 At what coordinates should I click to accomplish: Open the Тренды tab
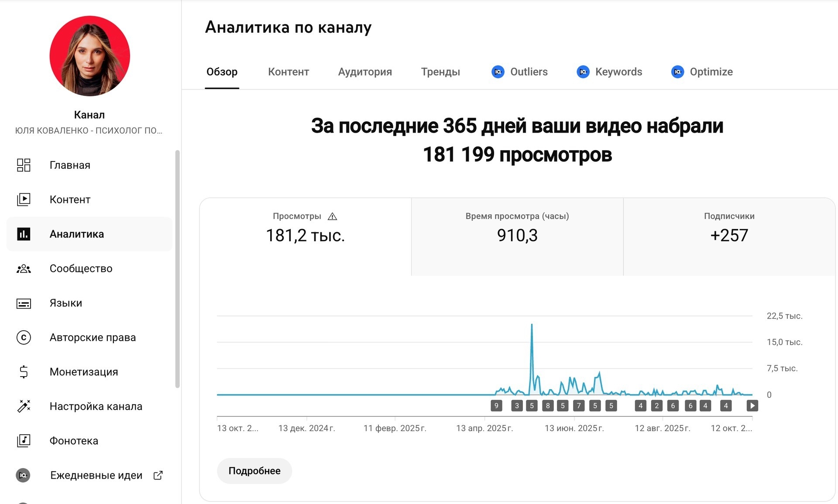pyautogui.click(x=440, y=72)
